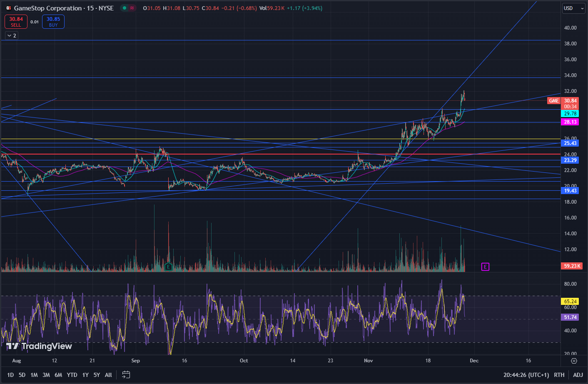The width and height of the screenshot is (588, 384).
Task: Open chart scale settings gear icon
Action: click(x=574, y=361)
